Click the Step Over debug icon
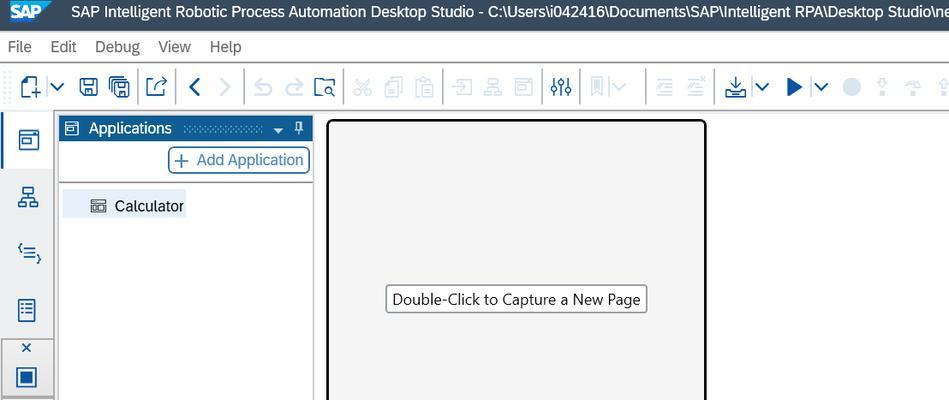The height and width of the screenshot is (400, 949). 913,88
